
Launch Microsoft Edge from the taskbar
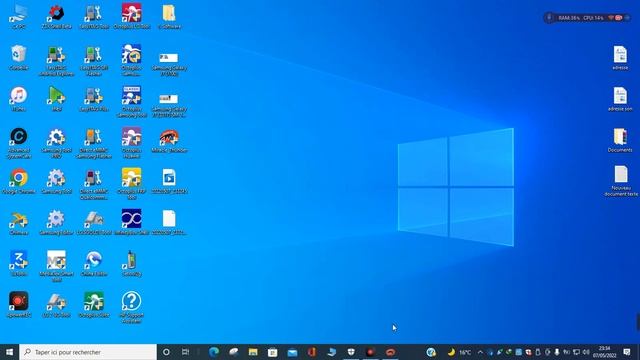214,352
